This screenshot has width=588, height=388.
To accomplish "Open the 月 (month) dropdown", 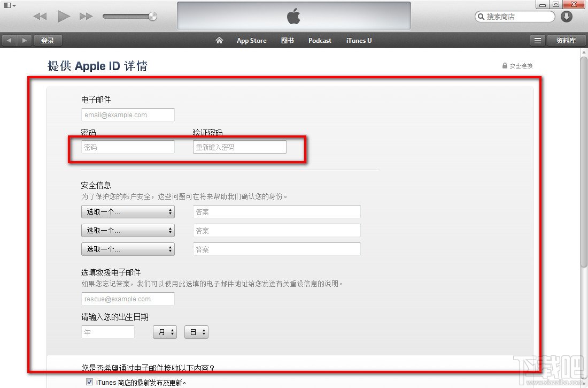I will [x=165, y=332].
